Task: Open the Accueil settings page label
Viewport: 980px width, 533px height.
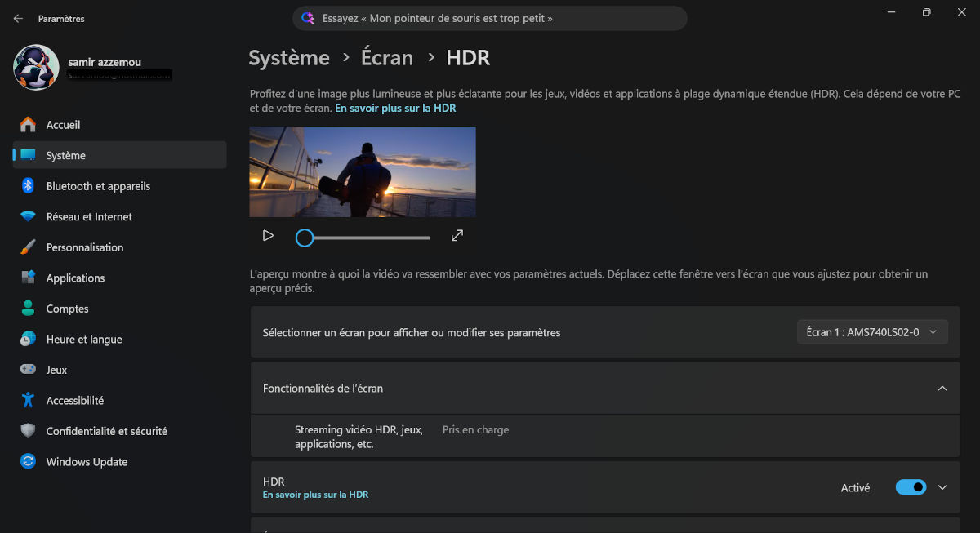Action: click(63, 125)
